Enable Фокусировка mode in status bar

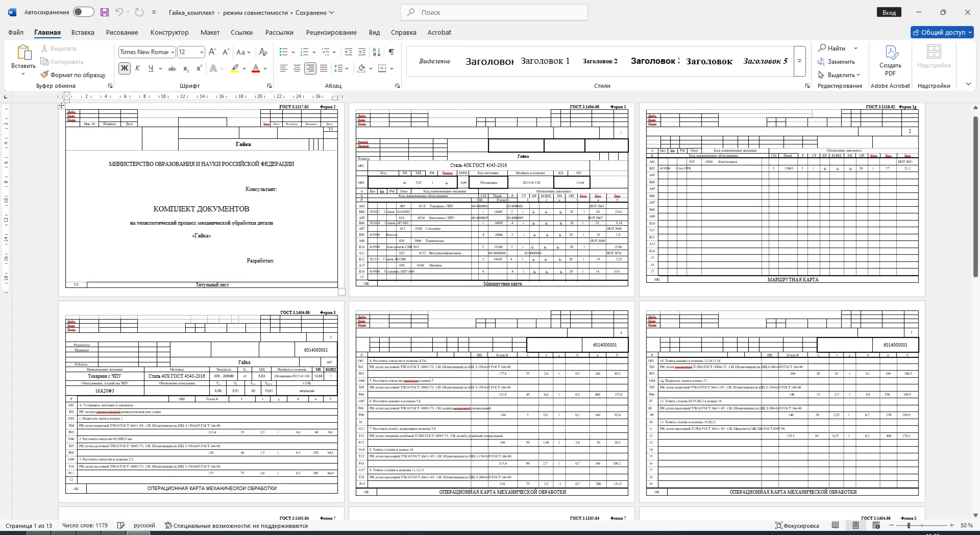pyautogui.click(x=797, y=525)
